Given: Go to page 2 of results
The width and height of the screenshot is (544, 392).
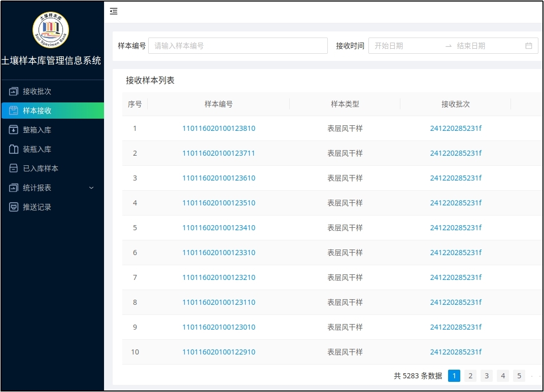Looking at the screenshot, I should pos(470,376).
